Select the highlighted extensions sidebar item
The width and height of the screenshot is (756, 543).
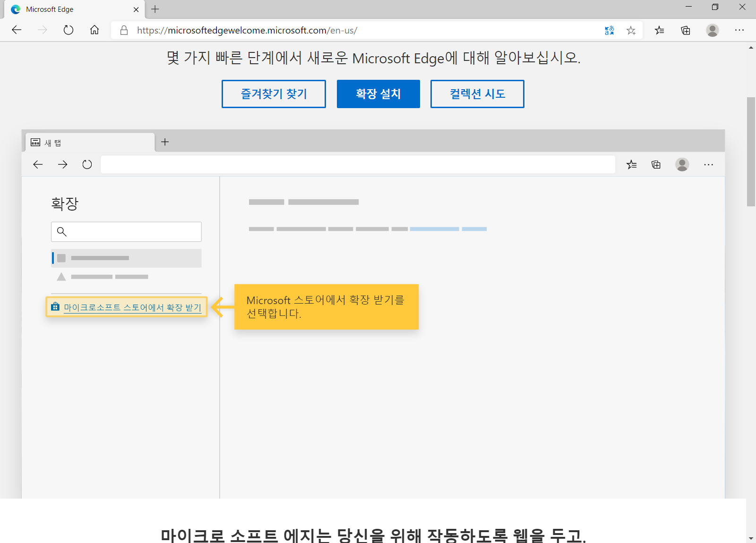coord(126,258)
